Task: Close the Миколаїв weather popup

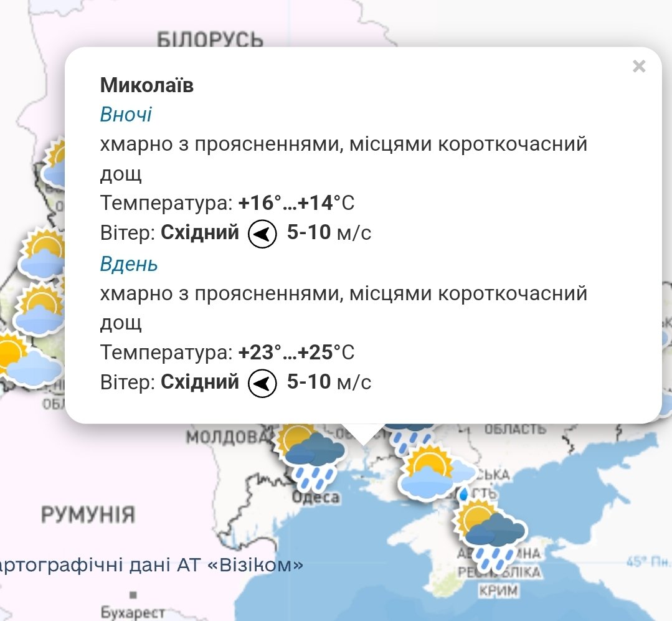Action: click(x=638, y=67)
